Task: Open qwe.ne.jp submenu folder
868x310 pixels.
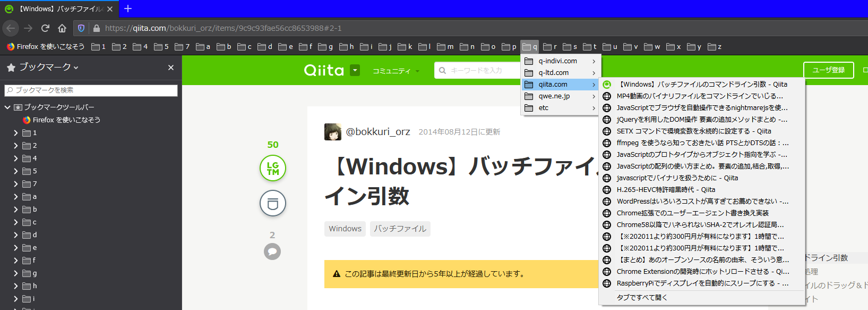Action: coord(561,96)
